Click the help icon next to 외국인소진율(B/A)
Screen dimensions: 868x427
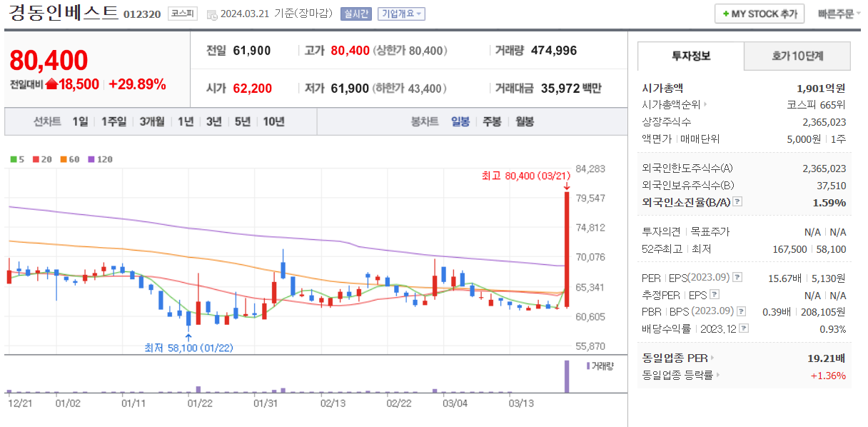(x=738, y=202)
